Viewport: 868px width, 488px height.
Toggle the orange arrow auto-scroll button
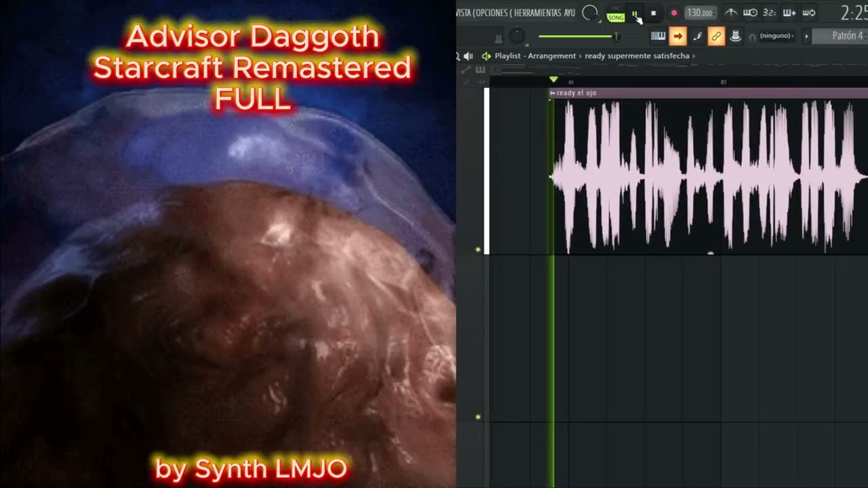(x=677, y=37)
